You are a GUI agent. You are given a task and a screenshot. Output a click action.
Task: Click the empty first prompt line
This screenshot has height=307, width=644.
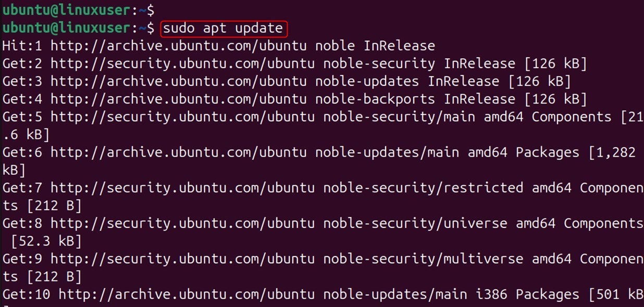pos(78,10)
